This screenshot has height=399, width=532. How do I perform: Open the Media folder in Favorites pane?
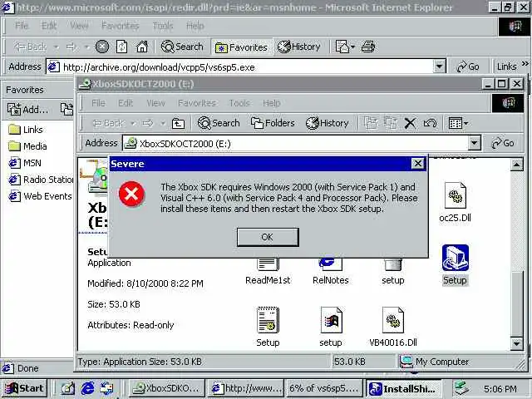pos(27,146)
